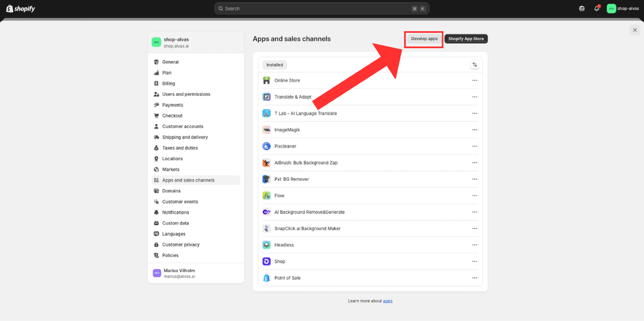Select Custom data
This screenshot has width=644, height=321.
[196, 223]
